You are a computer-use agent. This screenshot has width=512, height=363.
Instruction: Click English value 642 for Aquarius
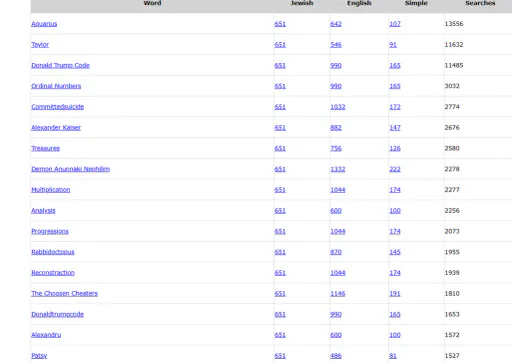point(336,24)
